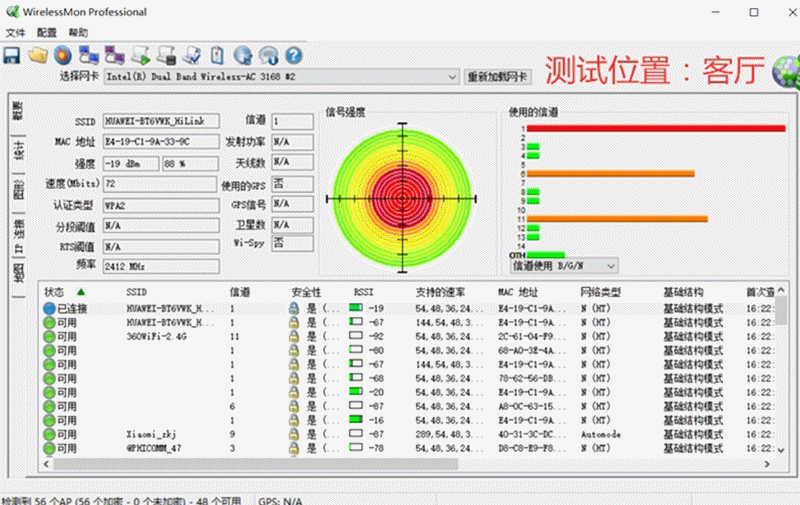
Task: Click the globe with arrow toolbar icon
Action: click(242, 54)
